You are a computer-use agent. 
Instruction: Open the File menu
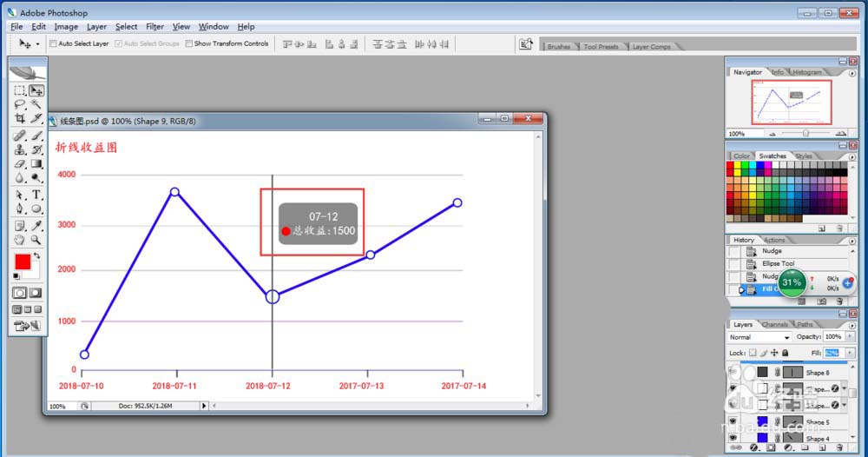pos(16,27)
